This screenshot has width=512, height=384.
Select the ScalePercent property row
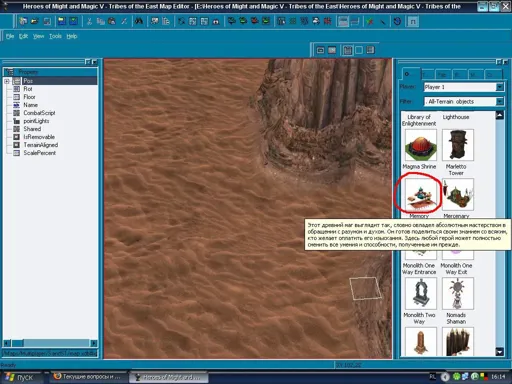(x=50, y=153)
